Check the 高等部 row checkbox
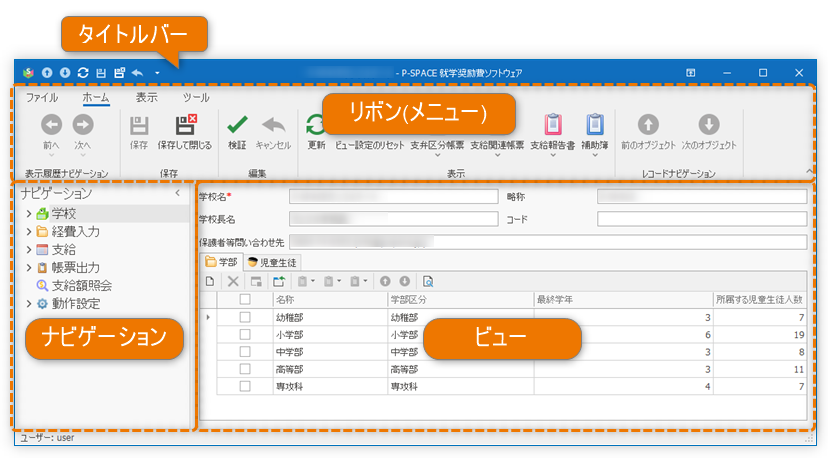The image size is (828, 458). pos(245,369)
